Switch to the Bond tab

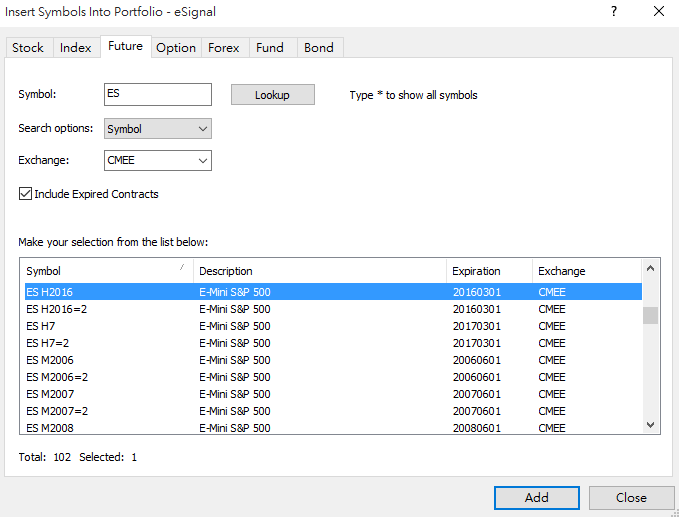[x=319, y=48]
